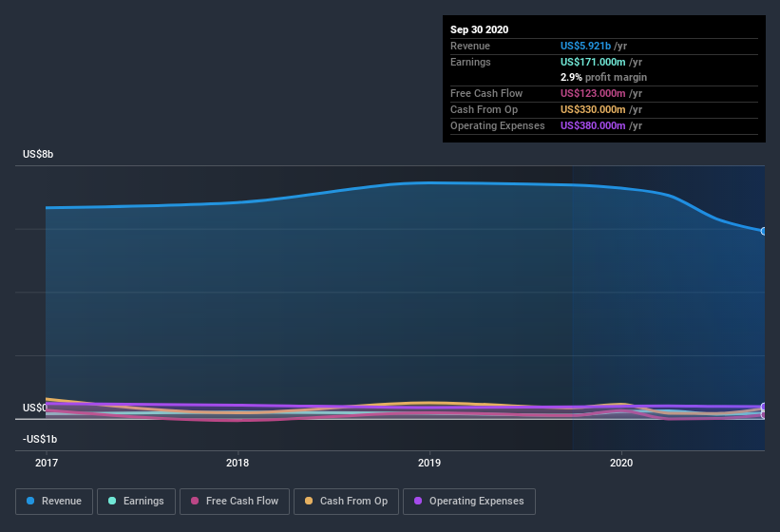Click the US$330.000m cash from op value
The width and height of the screenshot is (780, 532).
point(593,109)
